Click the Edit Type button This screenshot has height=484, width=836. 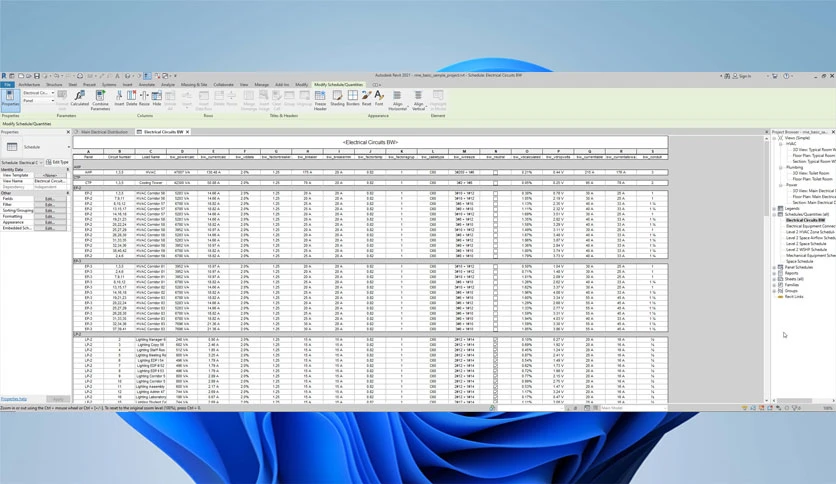click(58, 162)
